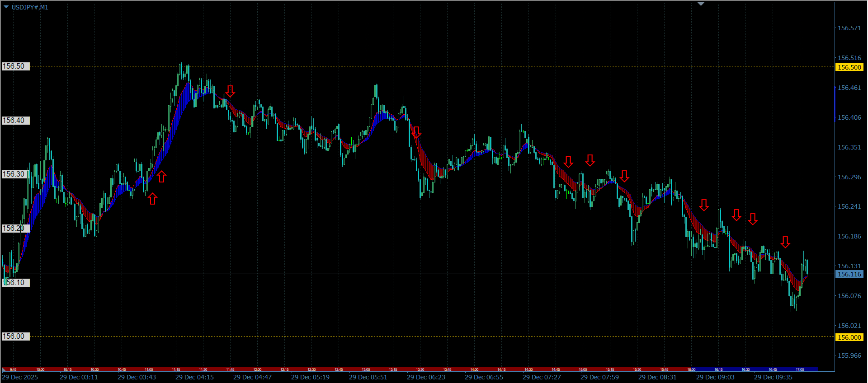Click the USDJPY#,M1 chart title
The height and width of the screenshot is (383, 868).
pos(30,7)
